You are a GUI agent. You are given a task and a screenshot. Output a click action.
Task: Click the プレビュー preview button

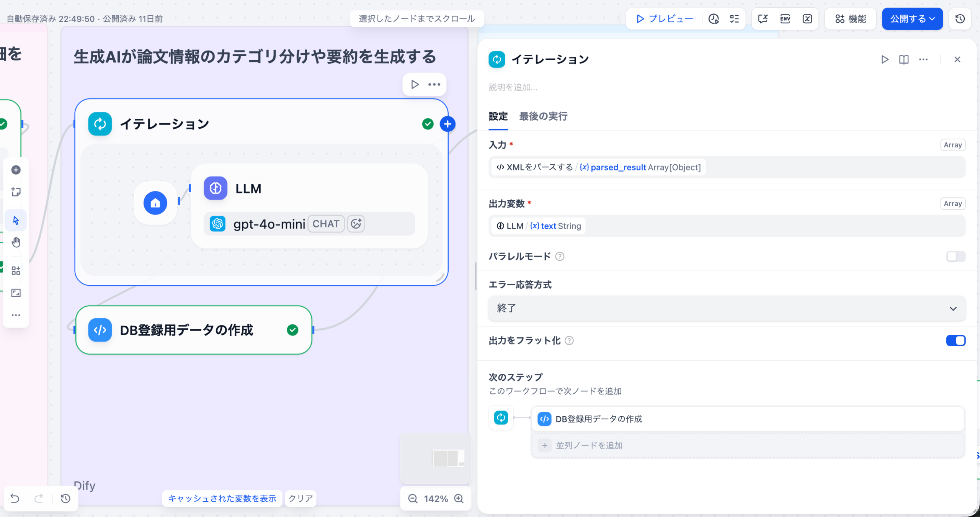pyautogui.click(x=665, y=19)
